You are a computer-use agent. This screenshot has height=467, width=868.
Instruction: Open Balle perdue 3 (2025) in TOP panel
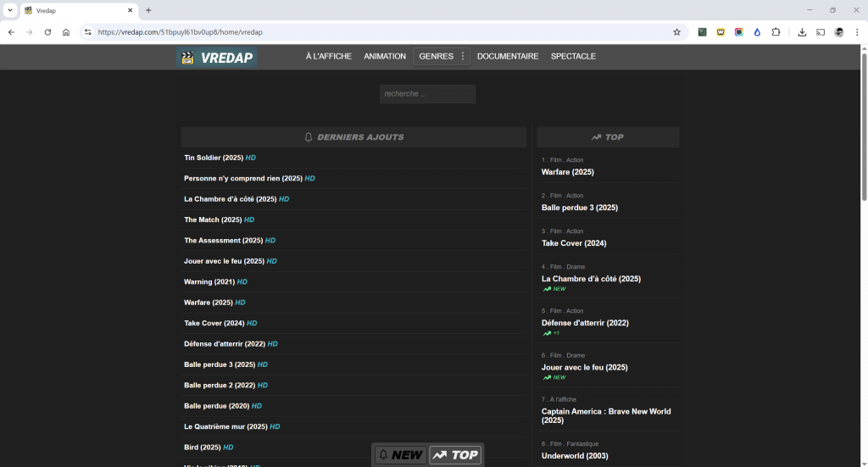[580, 208]
